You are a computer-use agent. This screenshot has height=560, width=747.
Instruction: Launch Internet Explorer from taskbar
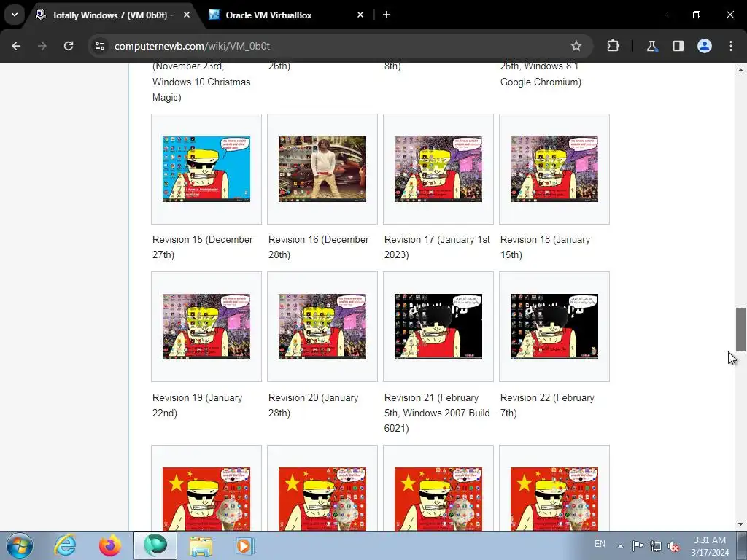coord(65,545)
